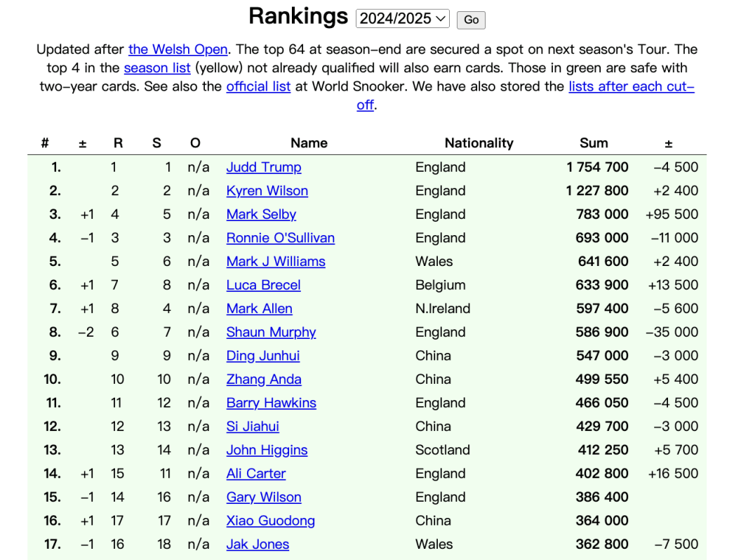Open Shaun Murphy's player link
The height and width of the screenshot is (560, 741).
[271, 333]
